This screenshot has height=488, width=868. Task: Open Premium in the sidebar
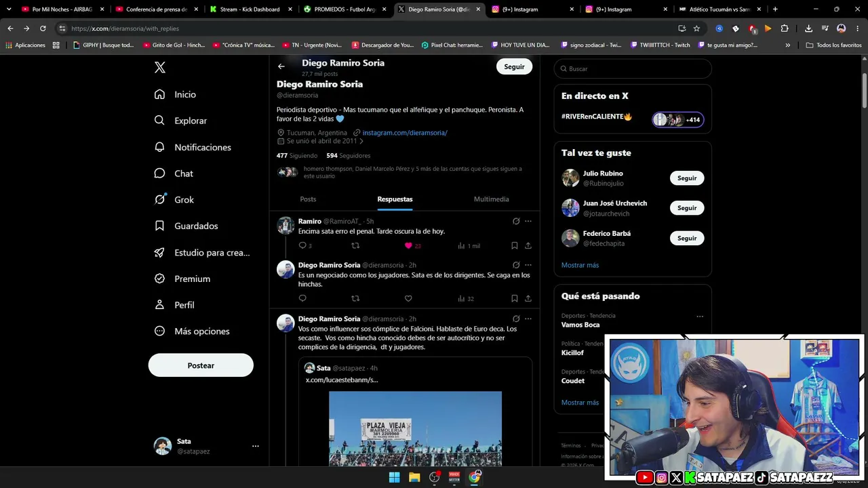coord(182,279)
